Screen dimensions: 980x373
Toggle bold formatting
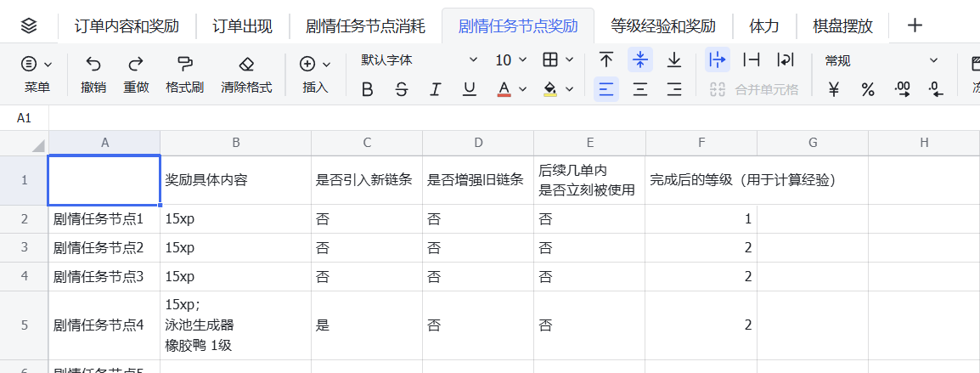[x=368, y=89]
